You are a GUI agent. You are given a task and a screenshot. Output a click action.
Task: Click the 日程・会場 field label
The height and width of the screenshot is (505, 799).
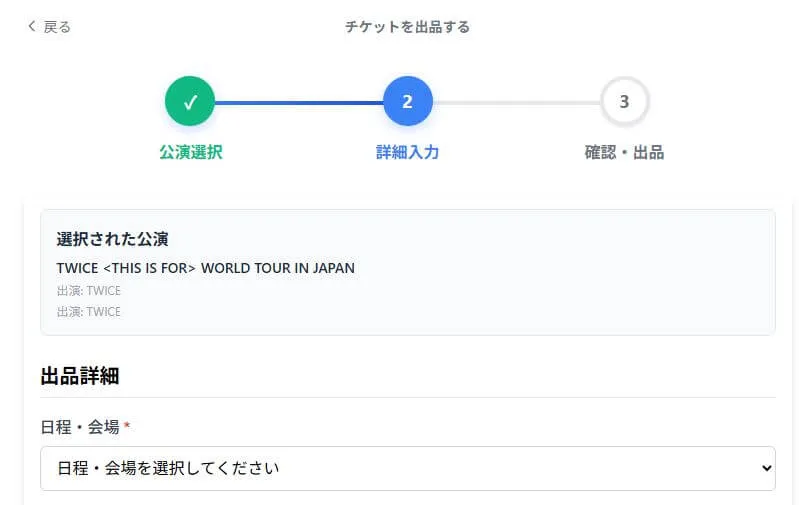point(80,427)
